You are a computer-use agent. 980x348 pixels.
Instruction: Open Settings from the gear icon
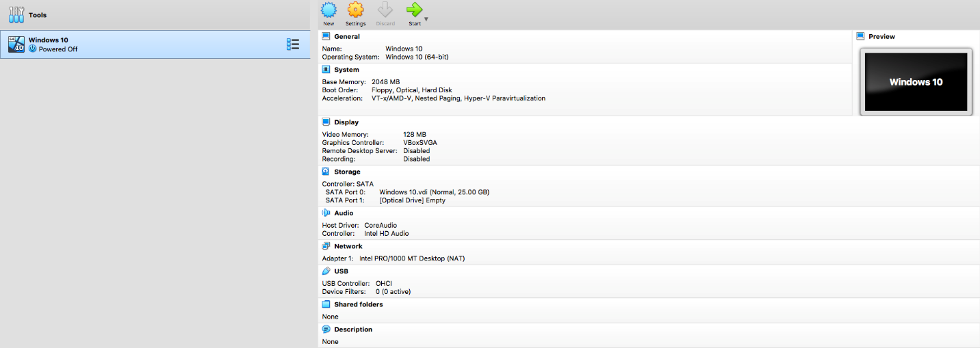click(x=355, y=10)
